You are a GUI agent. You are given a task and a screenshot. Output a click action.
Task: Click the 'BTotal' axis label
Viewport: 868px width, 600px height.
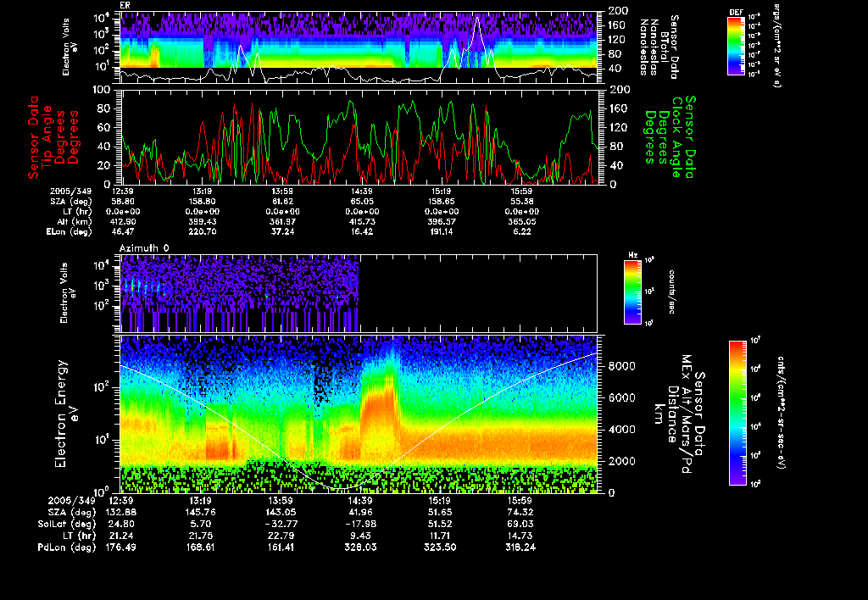(x=665, y=47)
